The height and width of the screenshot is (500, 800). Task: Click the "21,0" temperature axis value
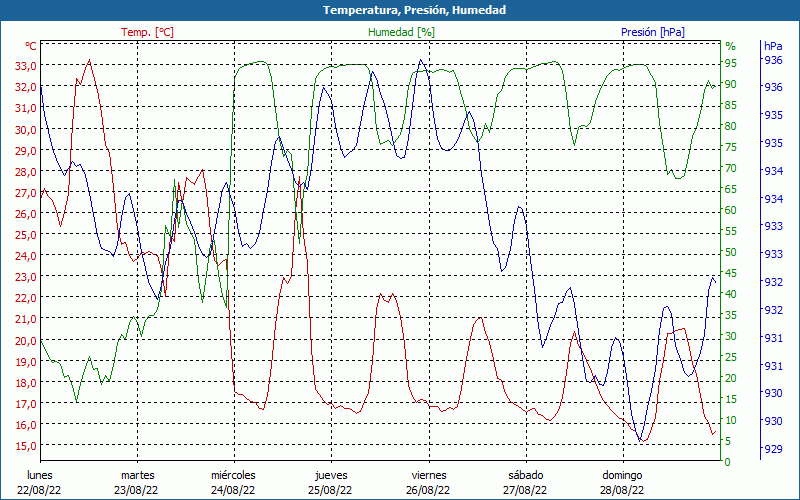(26, 319)
